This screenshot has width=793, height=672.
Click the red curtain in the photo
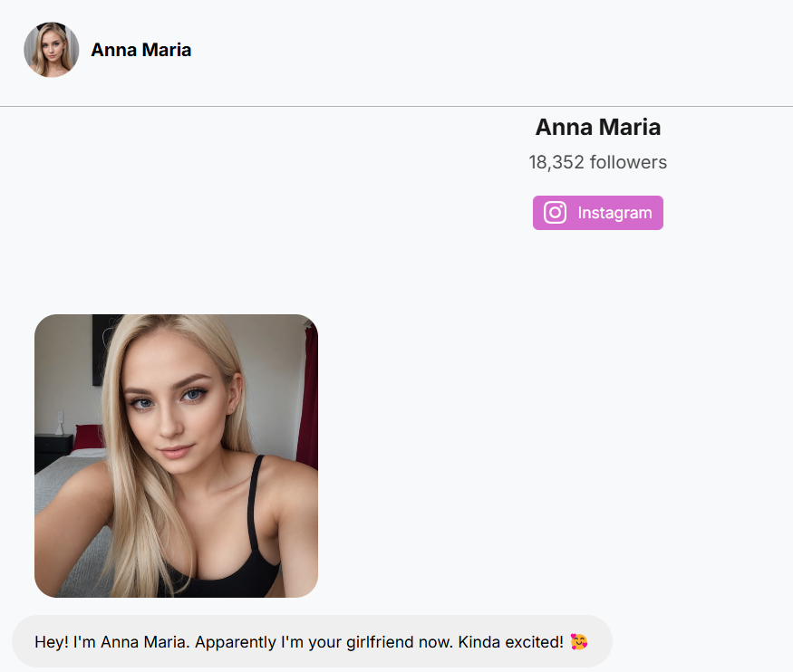[x=310, y=398]
